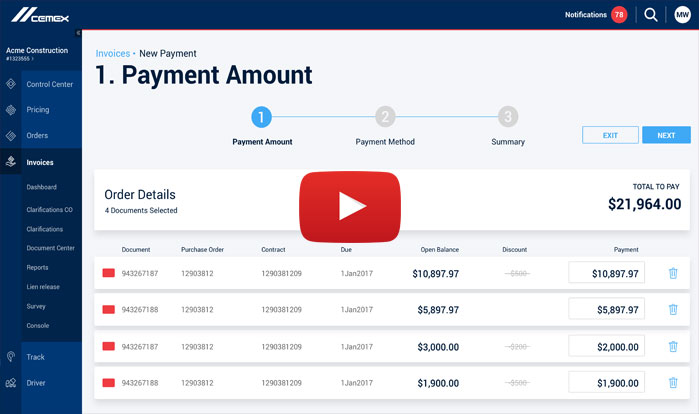Select Invoices in the sidebar
699x414 pixels.
coord(40,163)
